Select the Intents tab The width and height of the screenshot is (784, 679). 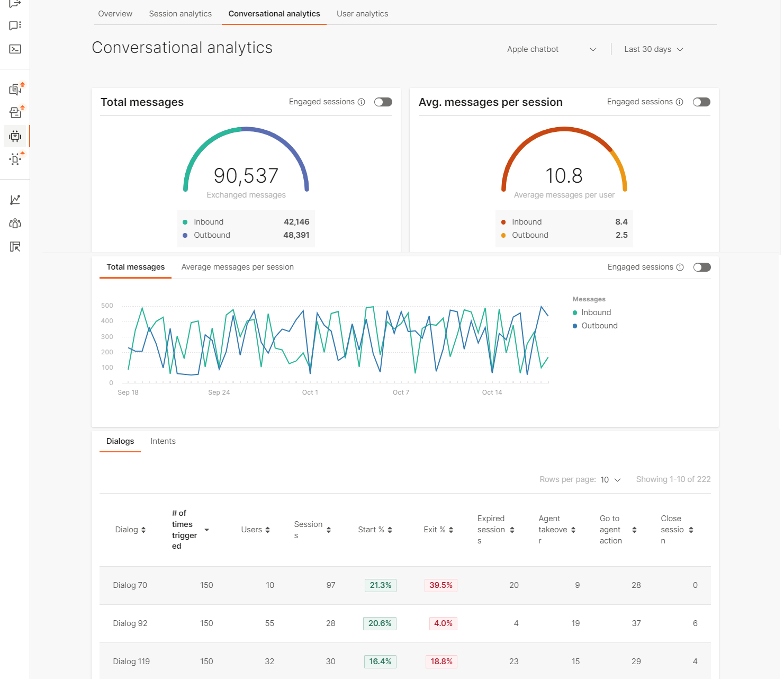pyautogui.click(x=163, y=441)
